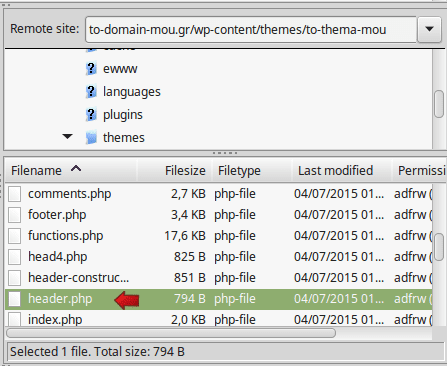Sort by the Permissions column header

419,171
